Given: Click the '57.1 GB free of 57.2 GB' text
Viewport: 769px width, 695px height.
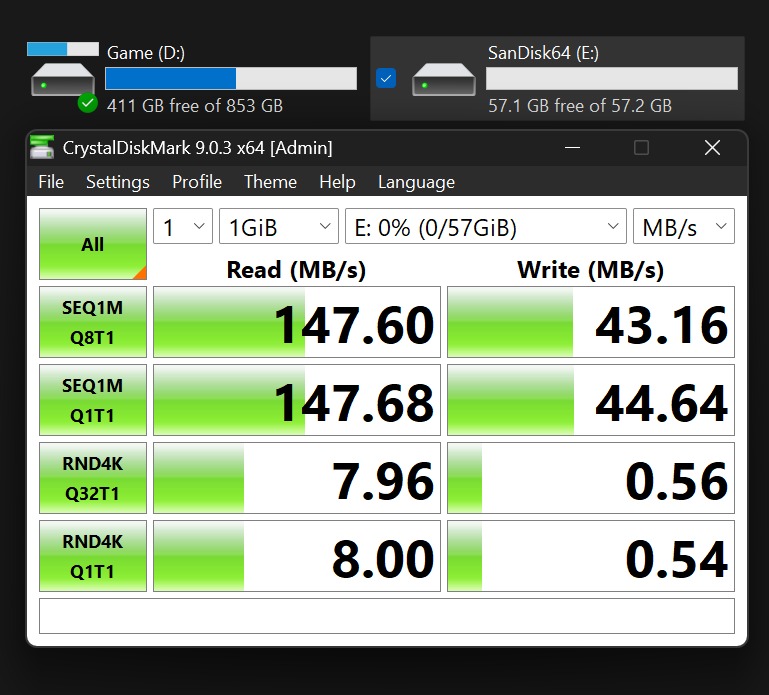Looking at the screenshot, I should pos(580,105).
